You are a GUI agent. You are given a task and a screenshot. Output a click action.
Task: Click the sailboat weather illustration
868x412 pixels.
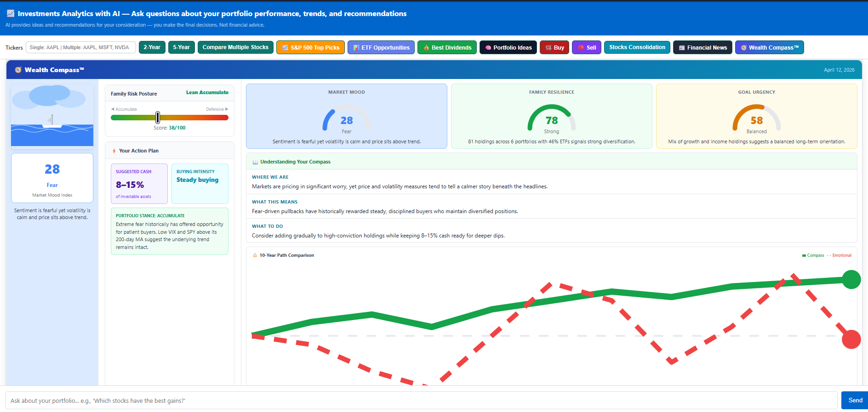[x=52, y=115]
